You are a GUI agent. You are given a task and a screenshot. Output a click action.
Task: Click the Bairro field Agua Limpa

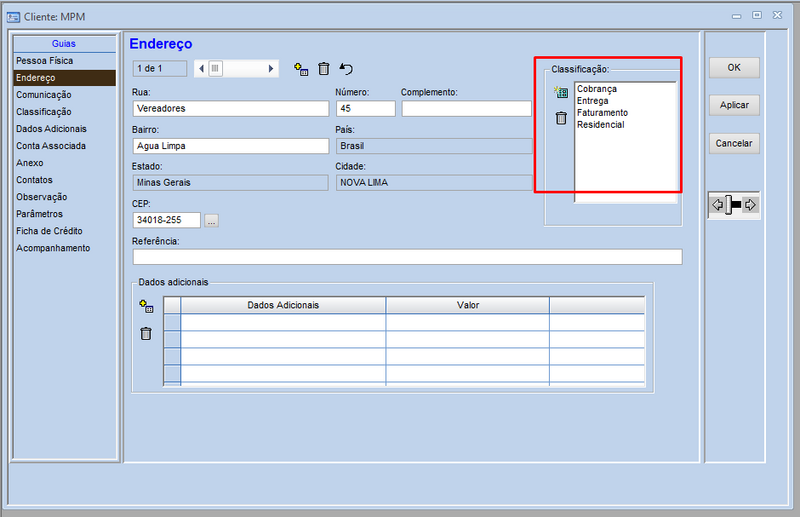(x=231, y=146)
